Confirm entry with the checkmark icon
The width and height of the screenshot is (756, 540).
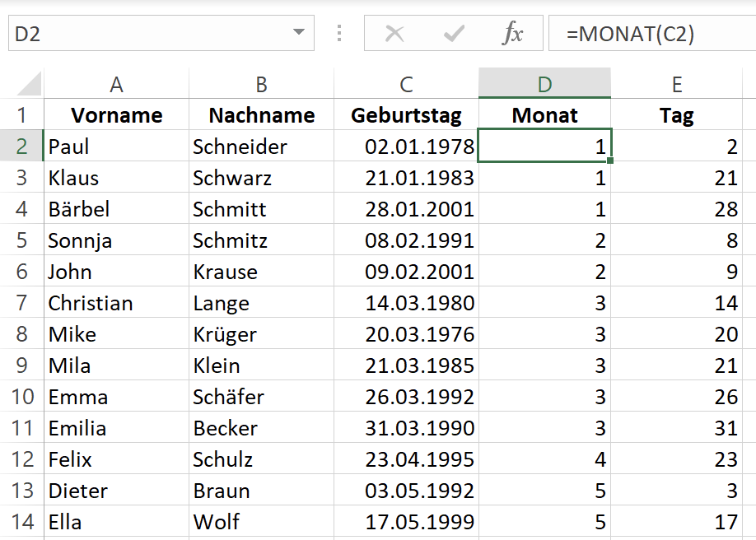[454, 34]
